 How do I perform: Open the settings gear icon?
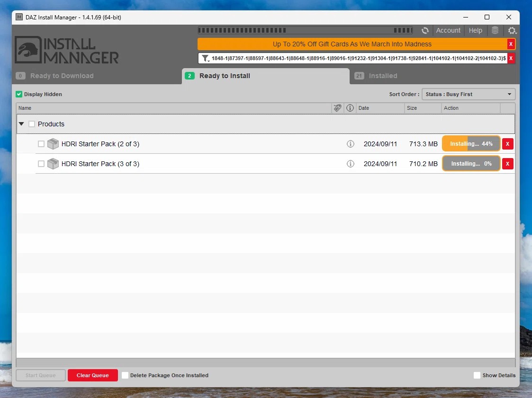pyautogui.click(x=512, y=30)
